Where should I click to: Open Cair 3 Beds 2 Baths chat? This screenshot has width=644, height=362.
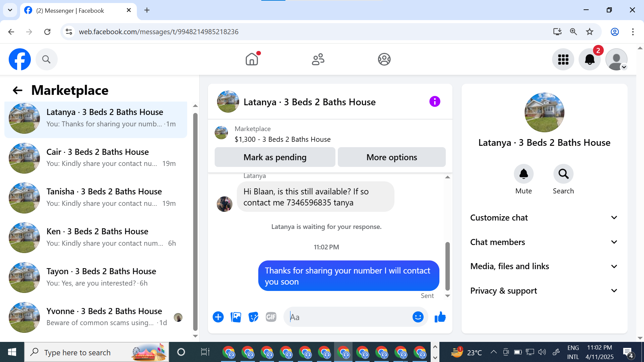[x=96, y=158]
